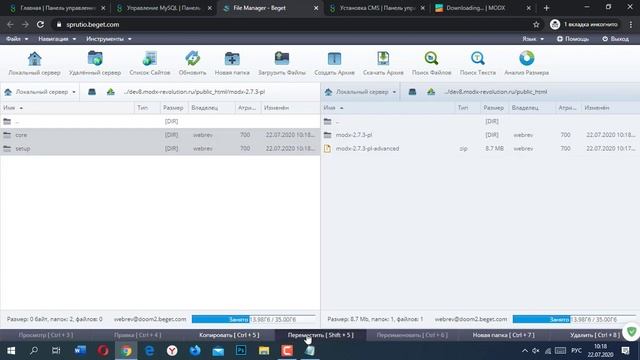Select setup folder in left panel

(x=160, y=149)
